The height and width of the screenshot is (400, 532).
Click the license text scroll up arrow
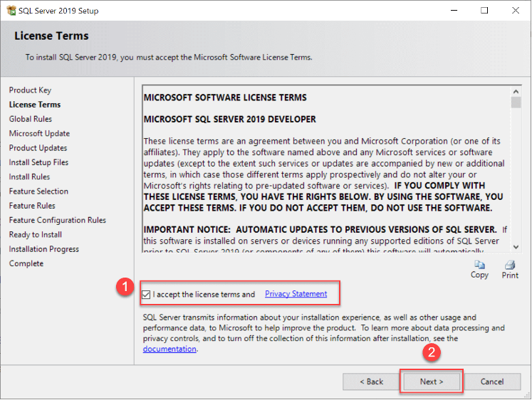click(516, 92)
